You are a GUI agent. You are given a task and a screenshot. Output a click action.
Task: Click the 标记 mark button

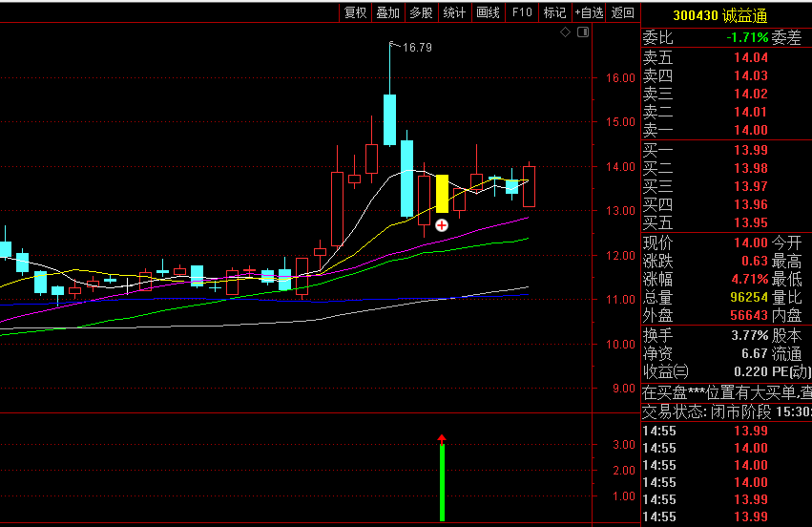pos(554,12)
